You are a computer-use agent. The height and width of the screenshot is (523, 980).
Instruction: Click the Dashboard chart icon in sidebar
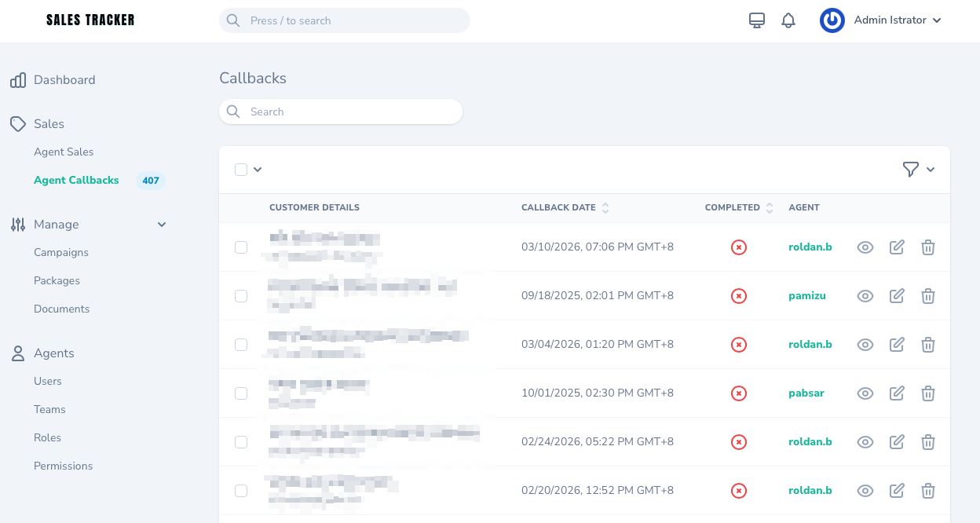[18, 79]
